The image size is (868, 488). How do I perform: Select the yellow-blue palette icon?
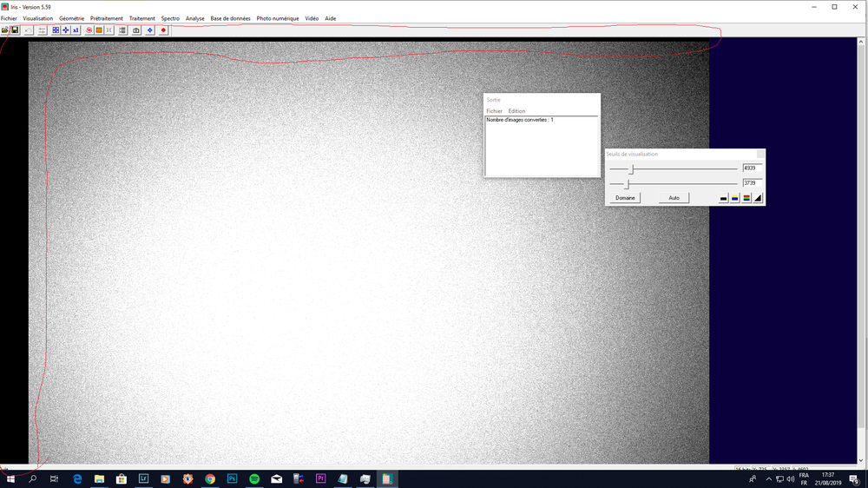pyautogui.click(x=735, y=198)
